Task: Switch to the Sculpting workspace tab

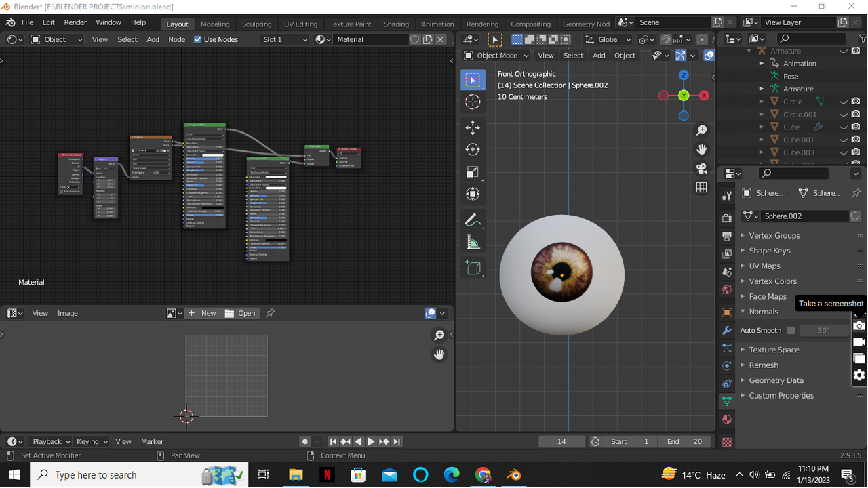Action: (256, 24)
